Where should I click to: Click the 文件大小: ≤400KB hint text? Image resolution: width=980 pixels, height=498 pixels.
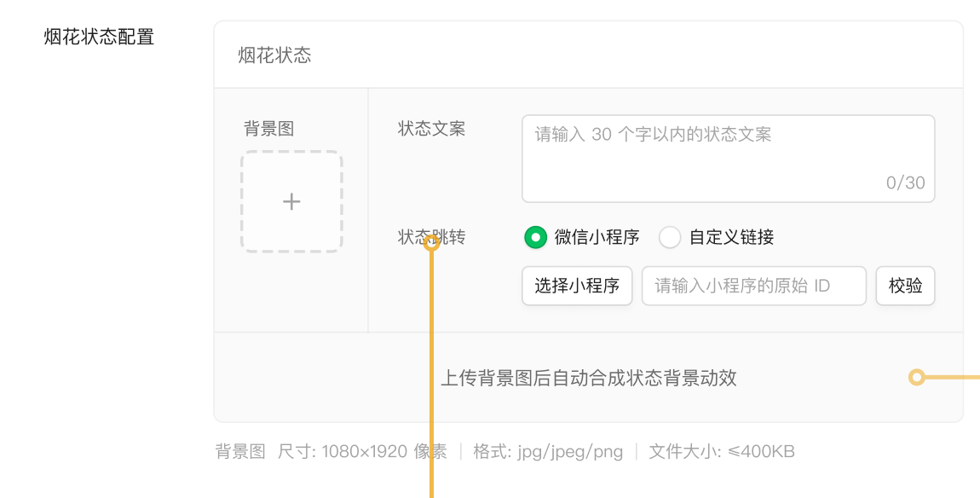[x=722, y=452]
